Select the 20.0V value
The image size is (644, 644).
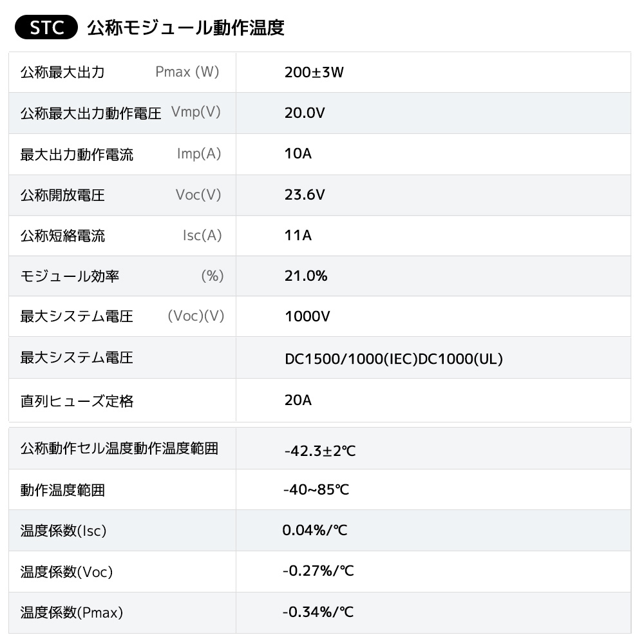pos(305,113)
